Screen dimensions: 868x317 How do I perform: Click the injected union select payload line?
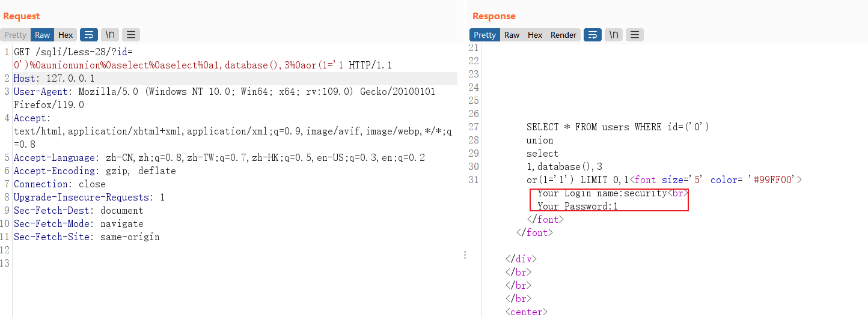pos(203,65)
